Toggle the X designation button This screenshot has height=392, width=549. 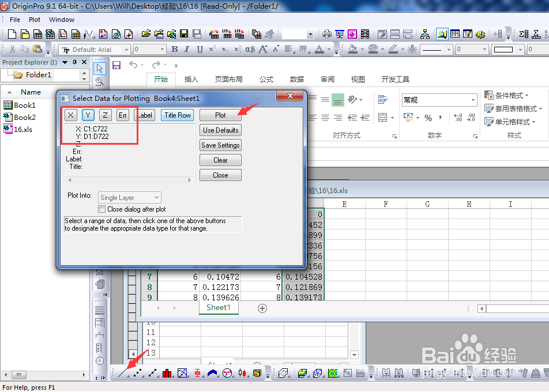pyautogui.click(x=71, y=115)
